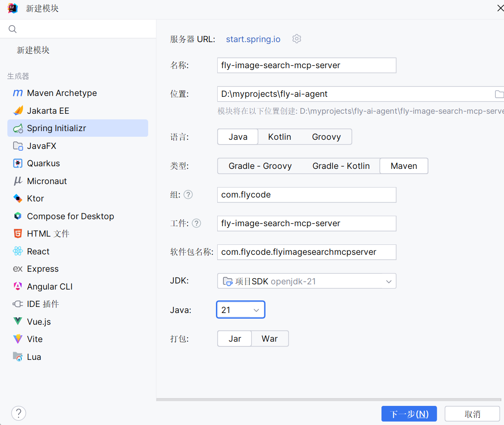This screenshot has height=425, width=504.
Task: Pick the Lua generator icon
Action: (x=18, y=356)
